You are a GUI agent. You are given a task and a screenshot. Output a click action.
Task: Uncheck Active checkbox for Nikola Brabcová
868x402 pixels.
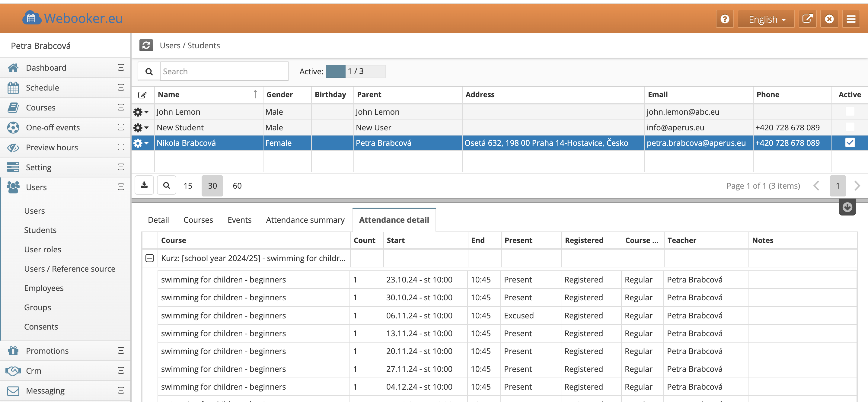click(x=850, y=142)
